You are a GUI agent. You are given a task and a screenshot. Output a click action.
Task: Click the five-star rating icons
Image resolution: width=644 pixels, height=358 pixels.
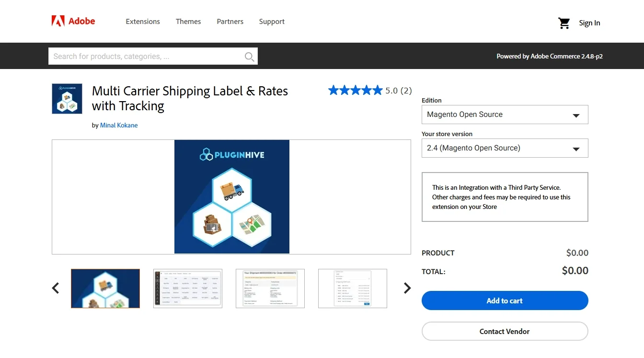pos(355,90)
